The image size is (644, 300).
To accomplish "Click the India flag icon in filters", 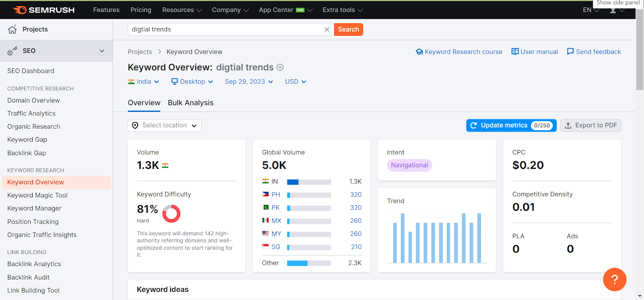I will (131, 82).
